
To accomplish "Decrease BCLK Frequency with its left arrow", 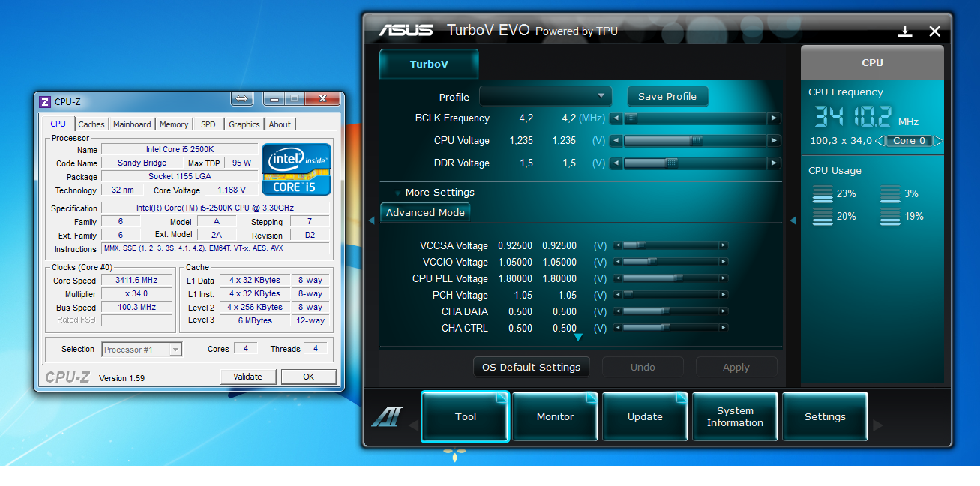I will (x=616, y=118).
